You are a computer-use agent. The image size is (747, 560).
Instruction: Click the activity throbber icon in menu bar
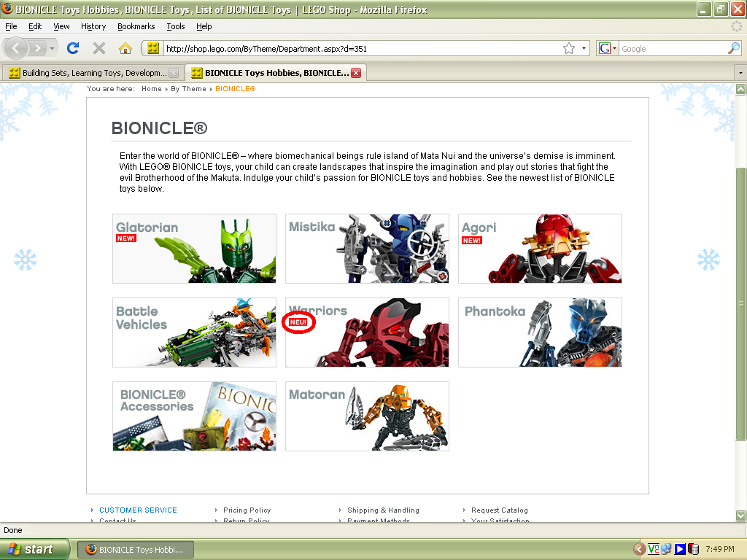tap(737, 26)
